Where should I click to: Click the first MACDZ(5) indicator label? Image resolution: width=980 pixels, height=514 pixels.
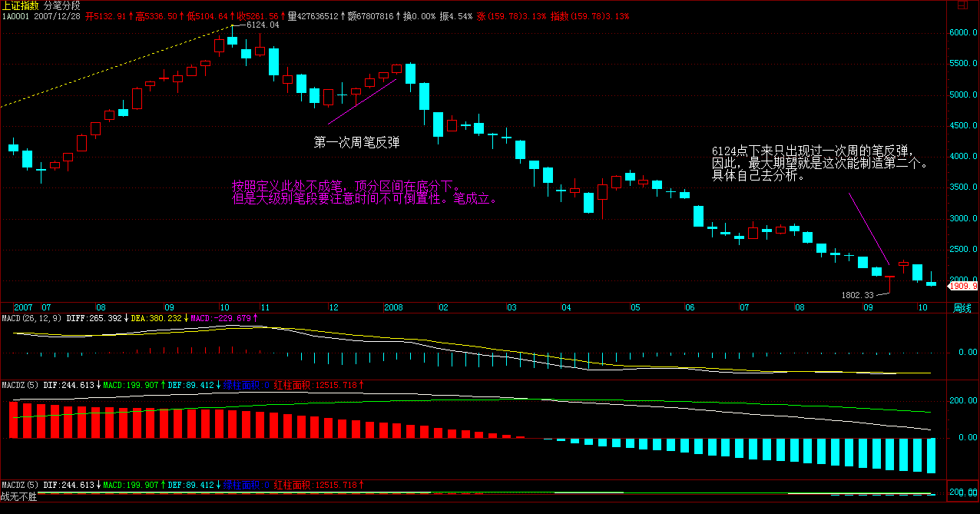[x=20, y=385]
